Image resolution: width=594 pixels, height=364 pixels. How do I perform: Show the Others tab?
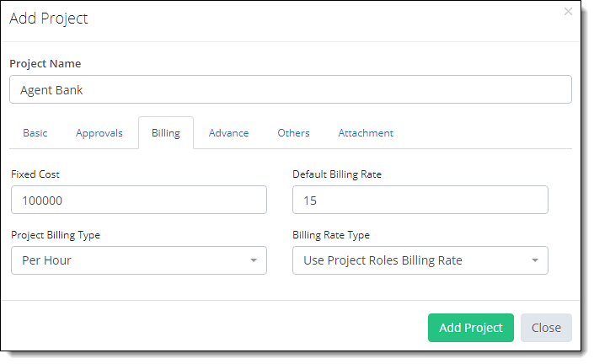click(293, 133)
